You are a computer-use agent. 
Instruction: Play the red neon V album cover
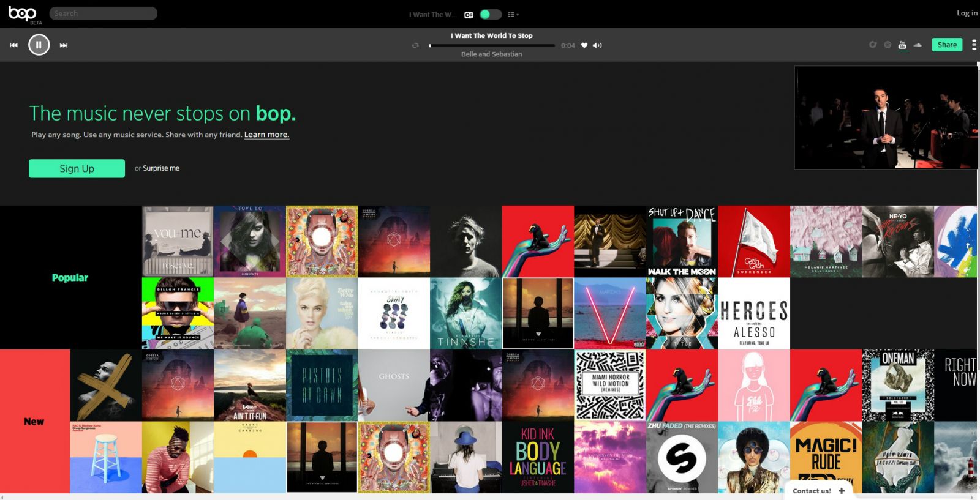tap(610, 313)
